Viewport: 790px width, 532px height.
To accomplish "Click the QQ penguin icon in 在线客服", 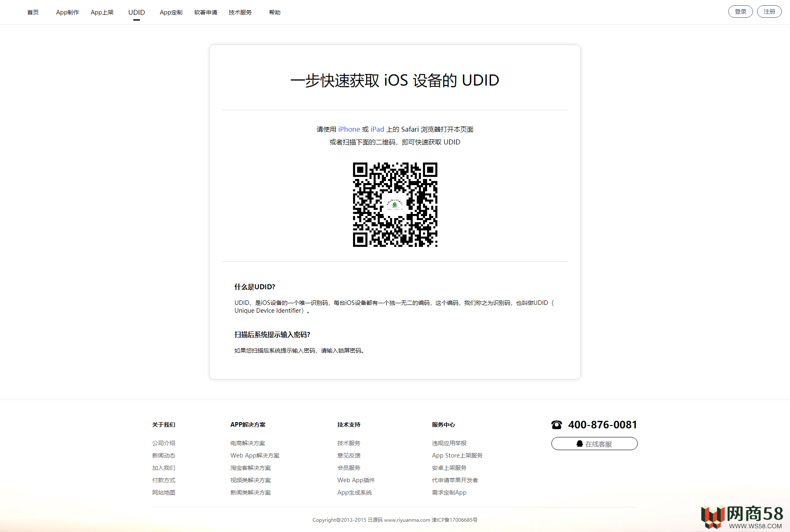I will click(x=580, y=444).
